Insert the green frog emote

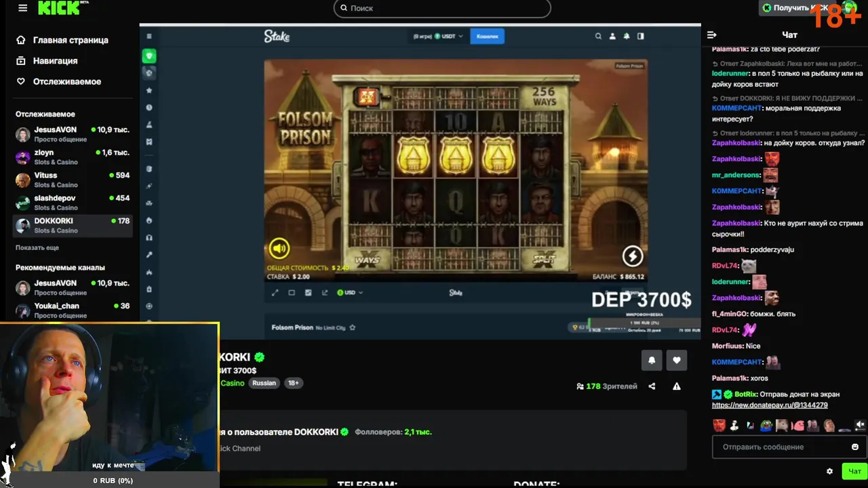(766, 426)
